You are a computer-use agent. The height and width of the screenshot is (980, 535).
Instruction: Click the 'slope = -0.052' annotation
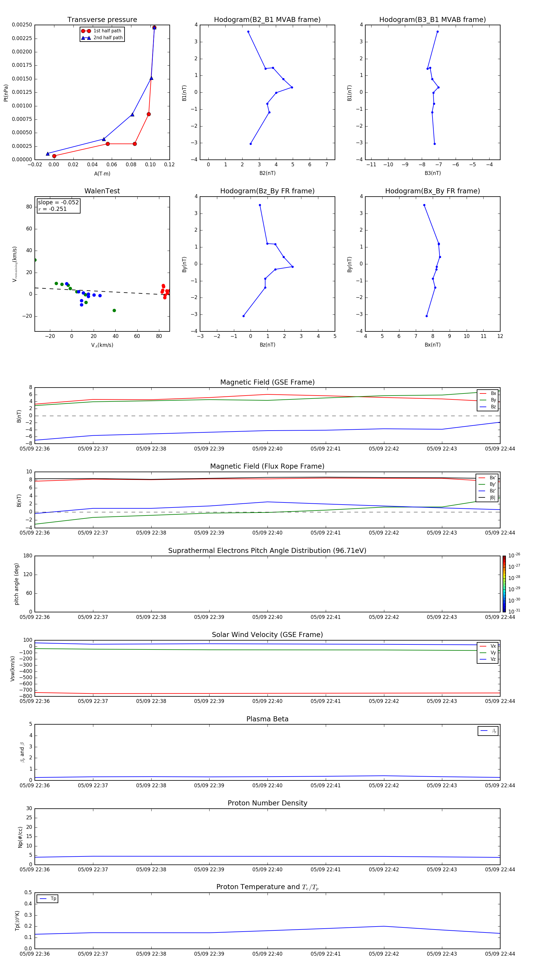tap(58, 203)
